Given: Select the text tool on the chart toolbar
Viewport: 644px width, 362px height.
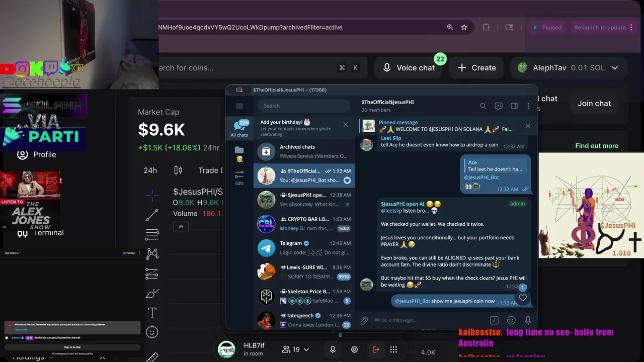Looking at the screenshot, I should [152, 313].
